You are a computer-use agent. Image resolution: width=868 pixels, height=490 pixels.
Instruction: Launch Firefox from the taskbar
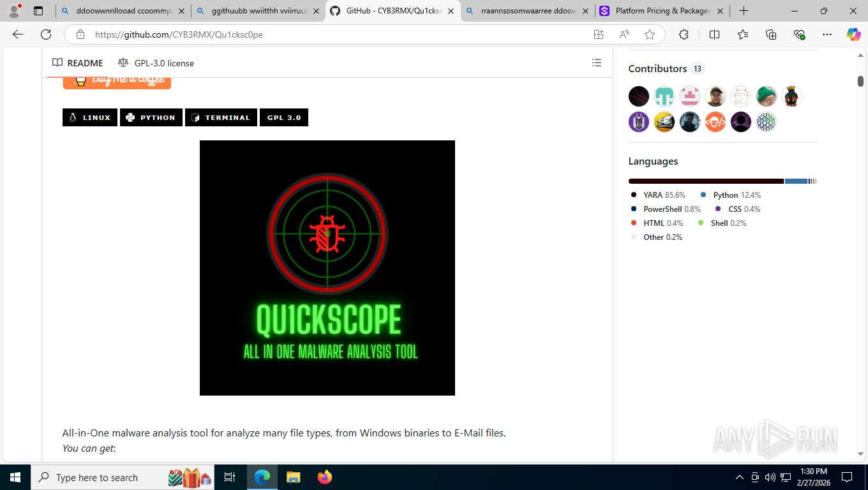[325, 477]
